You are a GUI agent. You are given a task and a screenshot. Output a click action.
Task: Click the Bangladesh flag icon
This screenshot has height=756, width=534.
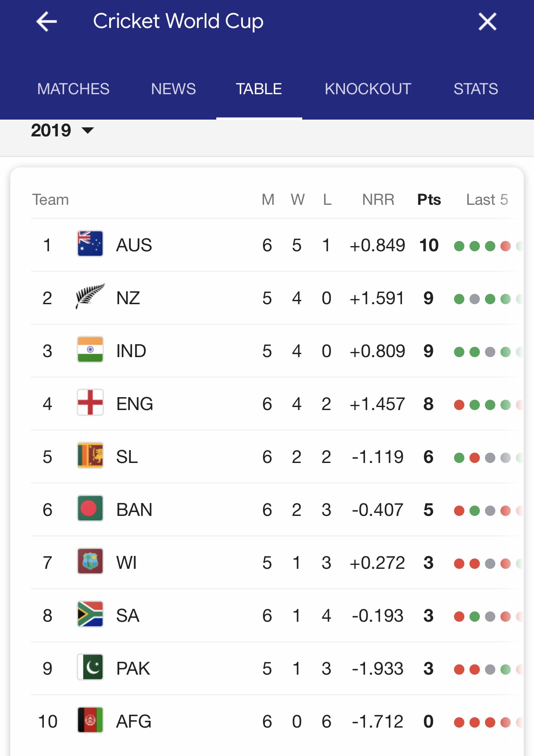(90, 509)
